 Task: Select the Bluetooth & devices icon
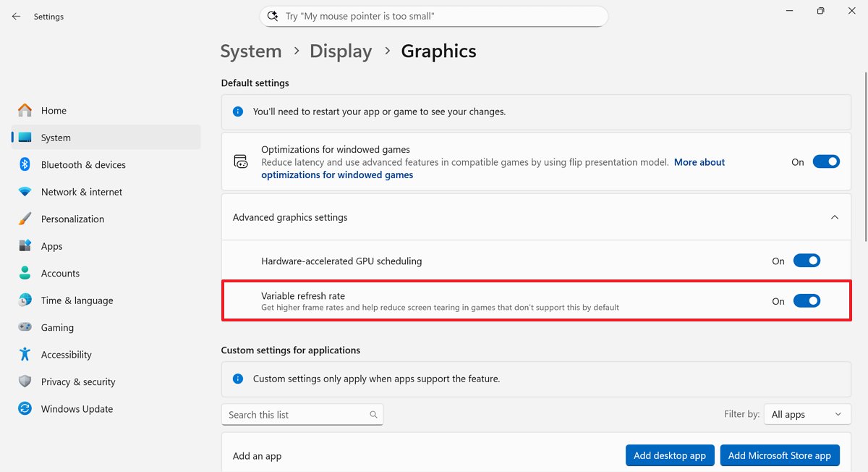[24, 164]
